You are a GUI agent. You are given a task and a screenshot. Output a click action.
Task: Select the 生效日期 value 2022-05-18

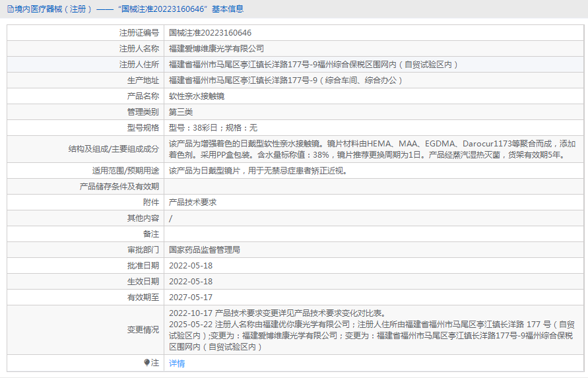tap(191, 281)
